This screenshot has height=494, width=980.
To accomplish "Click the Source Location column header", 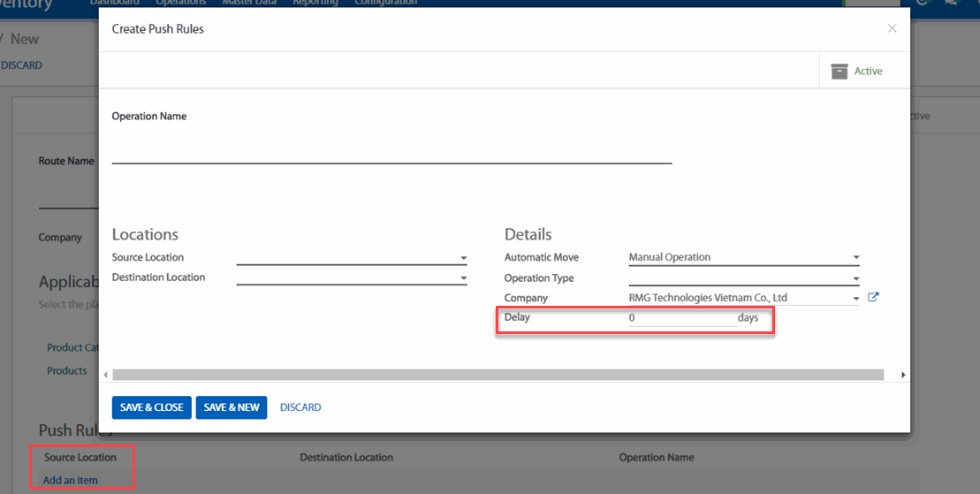I will tap(80, 458).
